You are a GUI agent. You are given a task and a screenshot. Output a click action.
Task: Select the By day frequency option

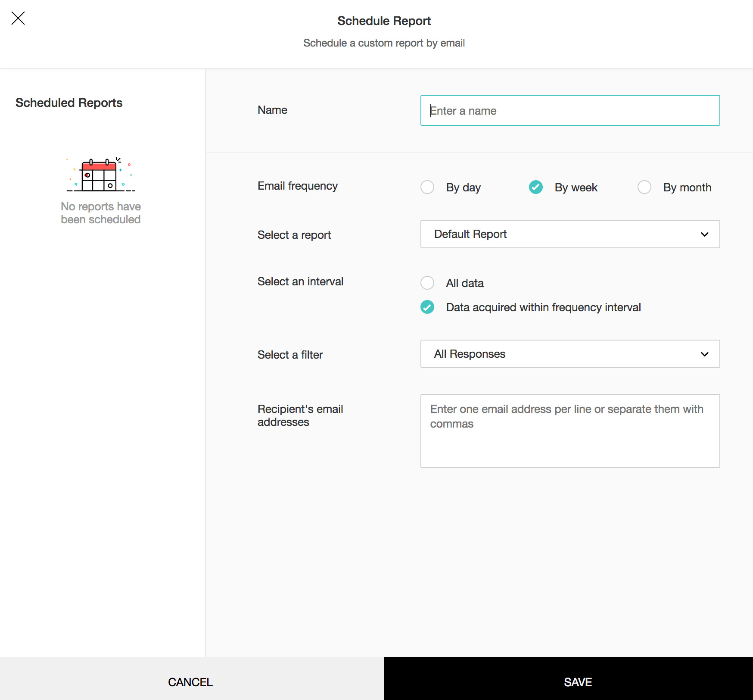[427, 187]
